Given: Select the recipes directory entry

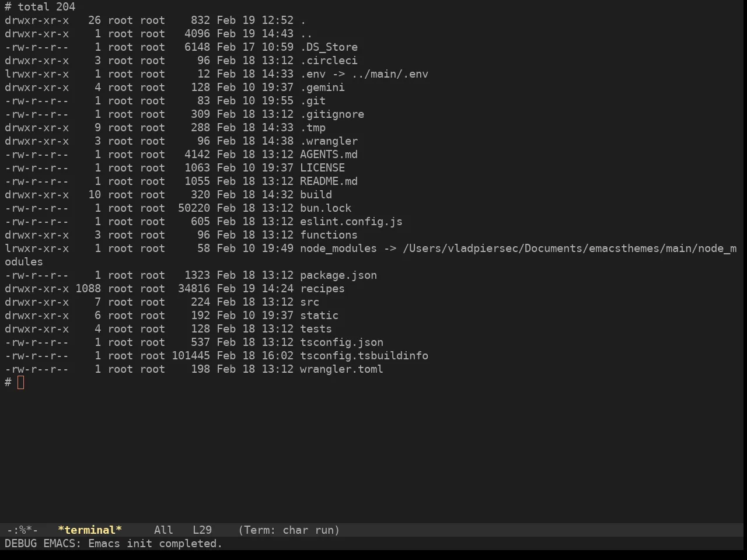Looking at the screenshot, I should [322, 289].
